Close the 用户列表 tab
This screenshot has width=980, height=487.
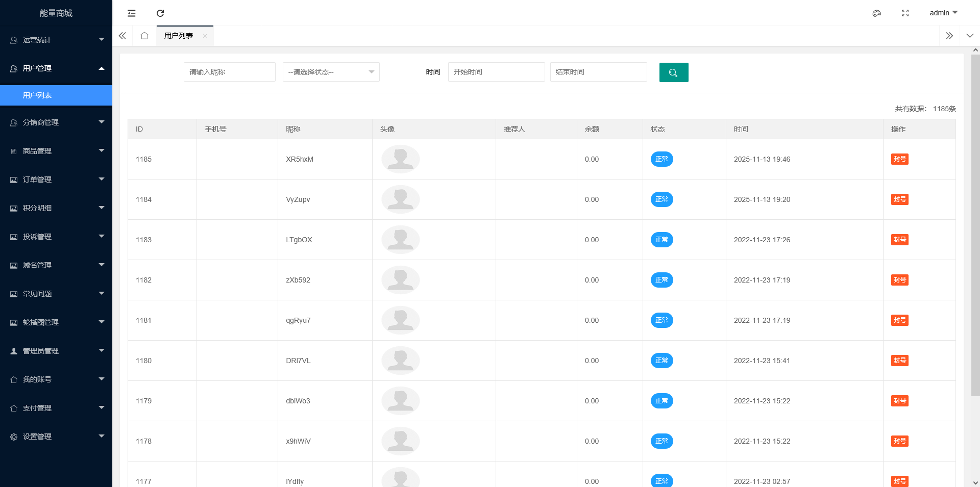tap(205, 36)
